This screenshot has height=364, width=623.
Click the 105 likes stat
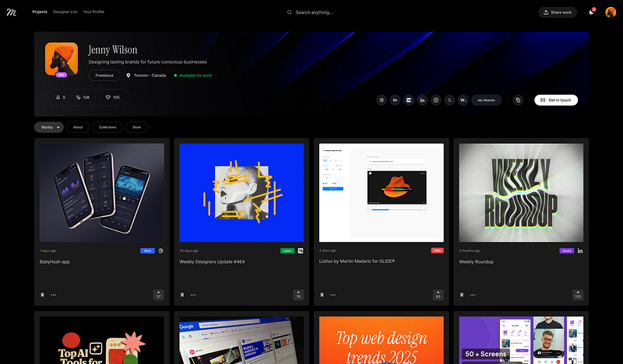(x=112, y=97)
